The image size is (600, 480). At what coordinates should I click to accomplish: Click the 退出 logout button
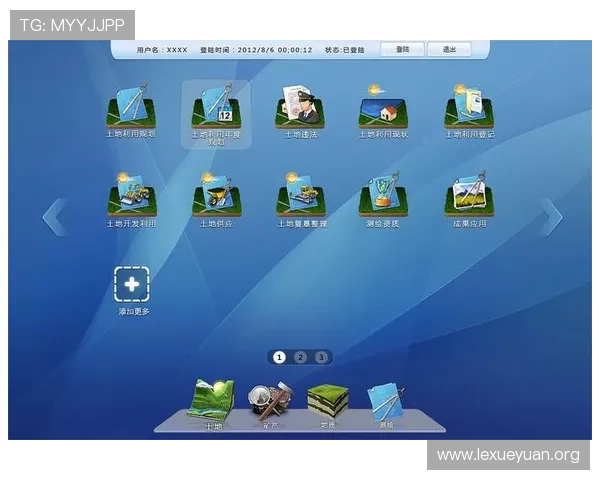(450, 49)
